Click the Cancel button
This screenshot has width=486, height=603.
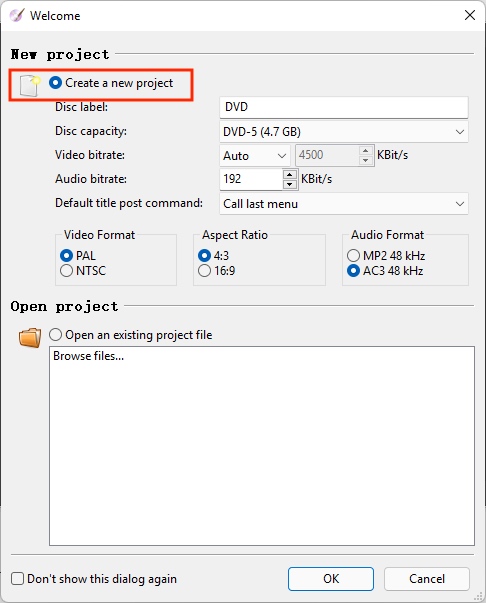click(427, 579)
